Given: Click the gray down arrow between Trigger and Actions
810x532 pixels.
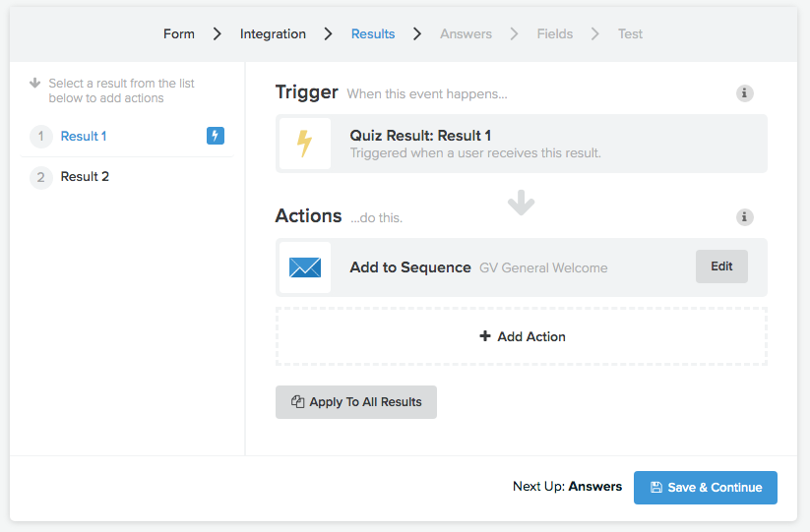Looking at the screenshot, I should tap(521, 203).
